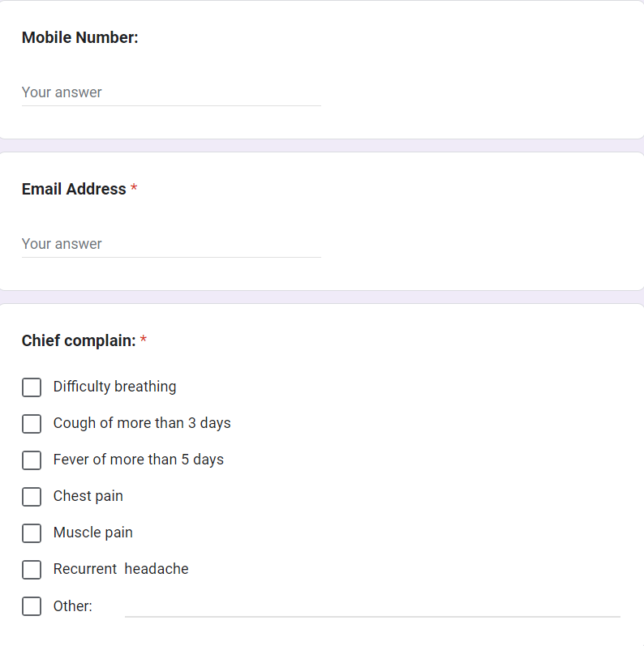Click the 'Cough of more than 3 days' label
The image size is (644, 646).
tap(142, 423)
